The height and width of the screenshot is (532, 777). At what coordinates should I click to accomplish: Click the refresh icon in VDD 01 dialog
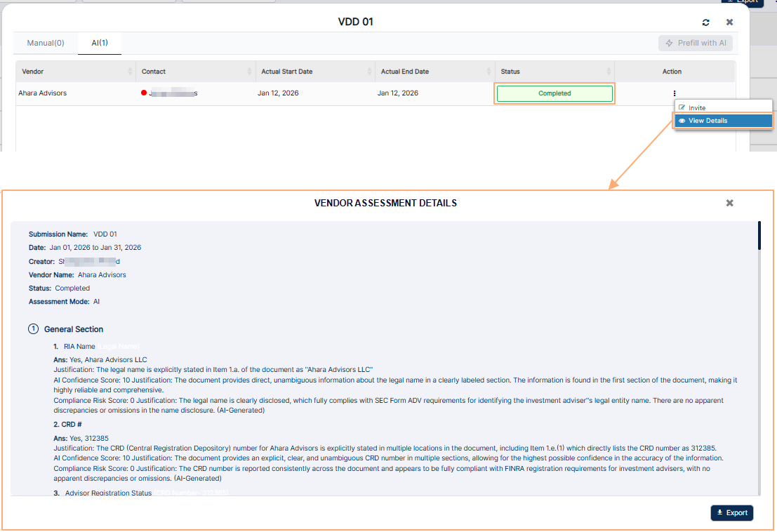705,22
